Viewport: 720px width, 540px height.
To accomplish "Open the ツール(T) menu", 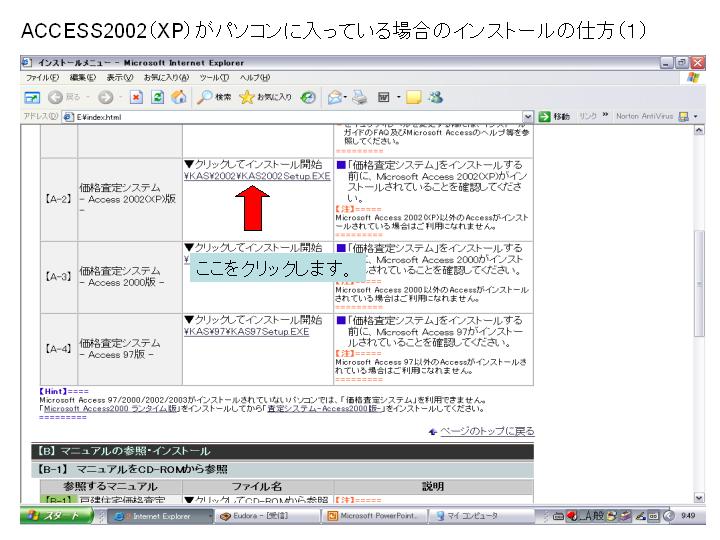I will point(214,78).
